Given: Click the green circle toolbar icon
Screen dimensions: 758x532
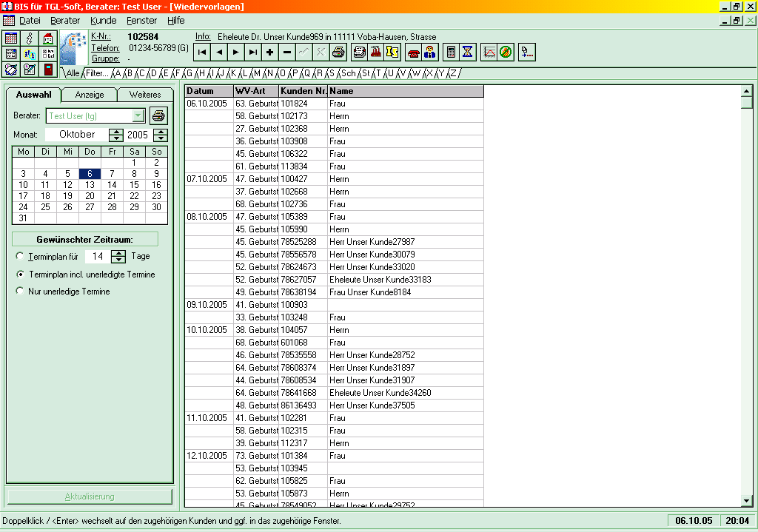Looking at the screenshot, I should 506,53.
